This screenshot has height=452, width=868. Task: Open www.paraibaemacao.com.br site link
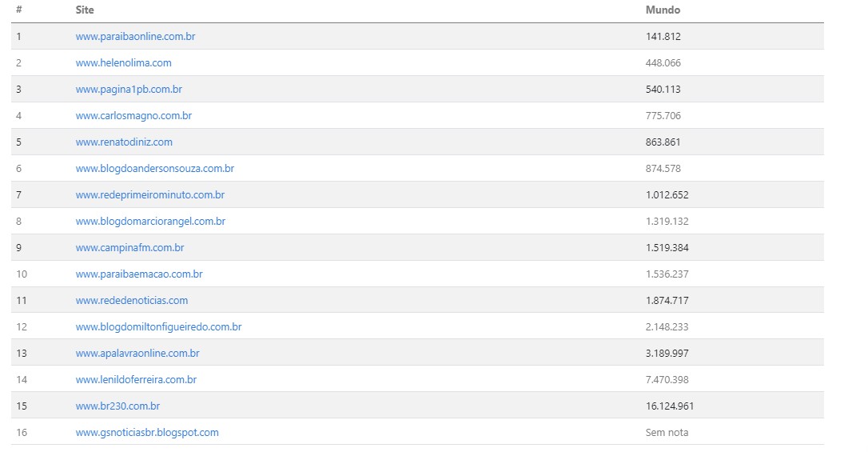[x=139, y=274]
